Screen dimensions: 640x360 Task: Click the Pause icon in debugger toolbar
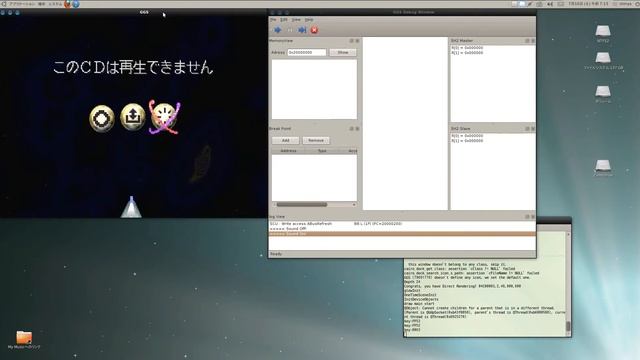pos(290,30)
